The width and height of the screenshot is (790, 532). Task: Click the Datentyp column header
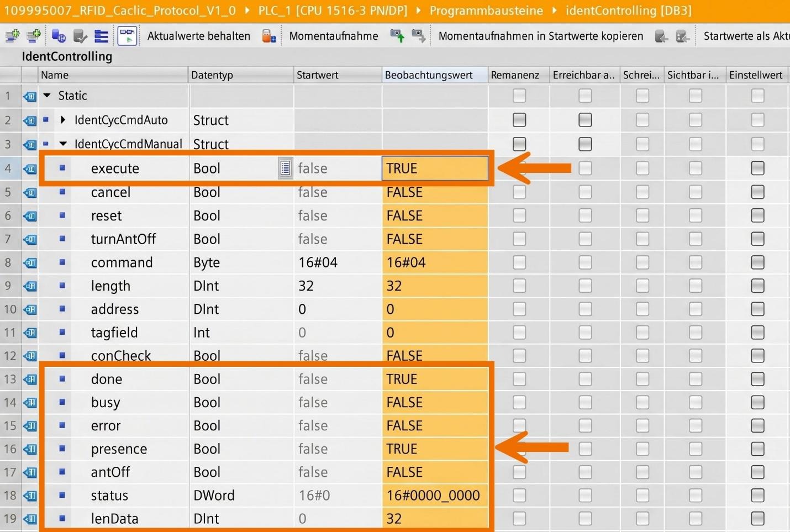241,75
